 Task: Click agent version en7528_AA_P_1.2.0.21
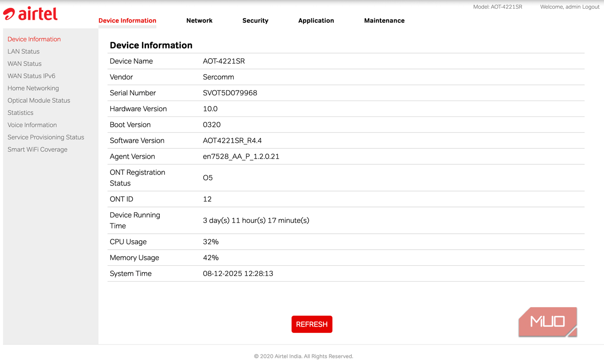(241, 157)
